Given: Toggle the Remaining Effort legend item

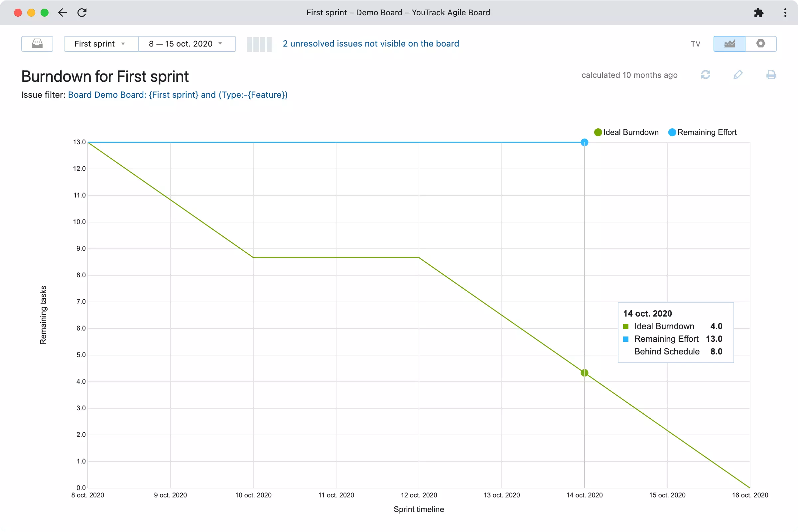Looking at the screenshot, I should (x=702, y=132).
